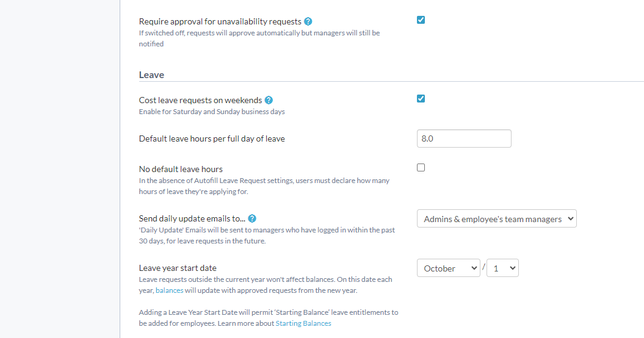Enable No default leave hours checkbox
Screen dimensions: 644x338
(x=421, y=168)
